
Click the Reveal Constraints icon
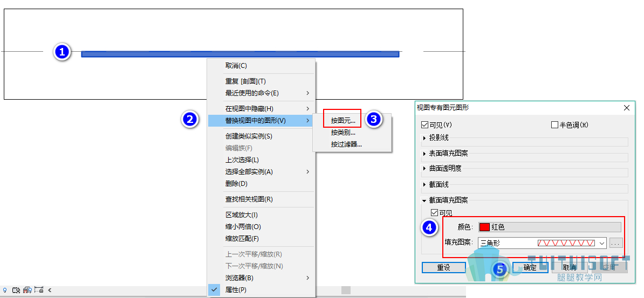[x=39, y=290]
